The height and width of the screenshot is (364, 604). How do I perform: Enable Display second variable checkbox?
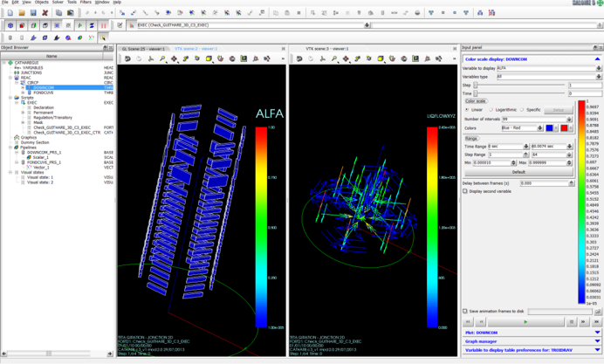pyautogui.click(x=466, y=191)
